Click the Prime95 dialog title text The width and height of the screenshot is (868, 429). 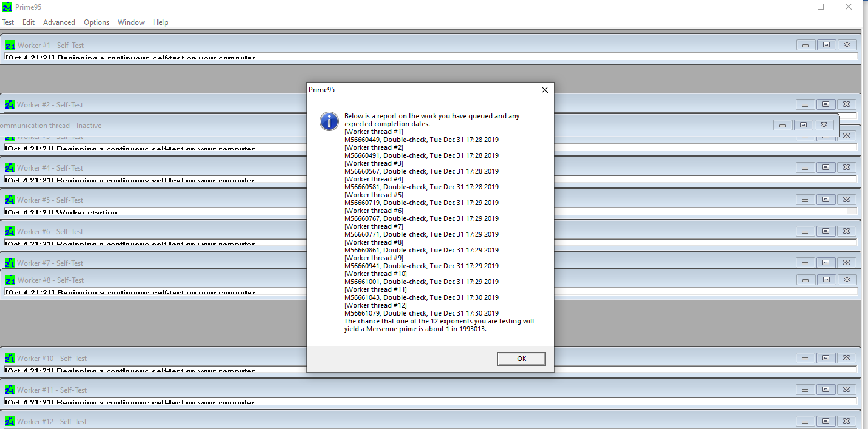321,90
